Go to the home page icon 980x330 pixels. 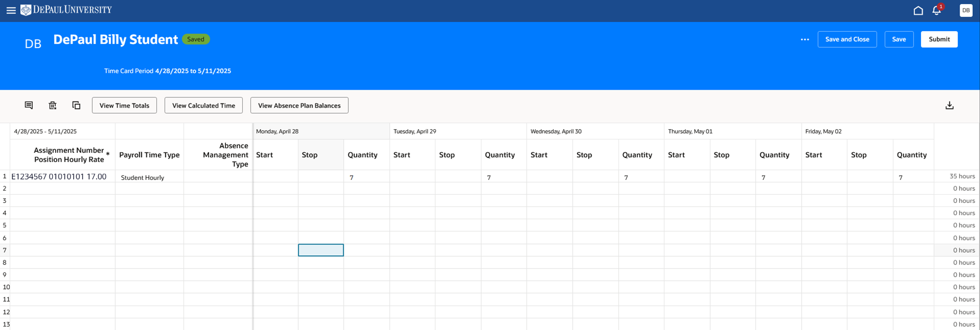pyautogui.click(x=918, y=10)
